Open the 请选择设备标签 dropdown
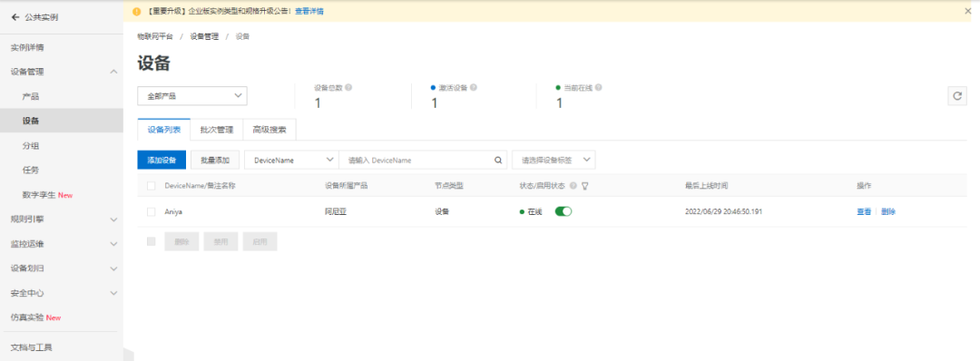 click(x=554, y=160)
